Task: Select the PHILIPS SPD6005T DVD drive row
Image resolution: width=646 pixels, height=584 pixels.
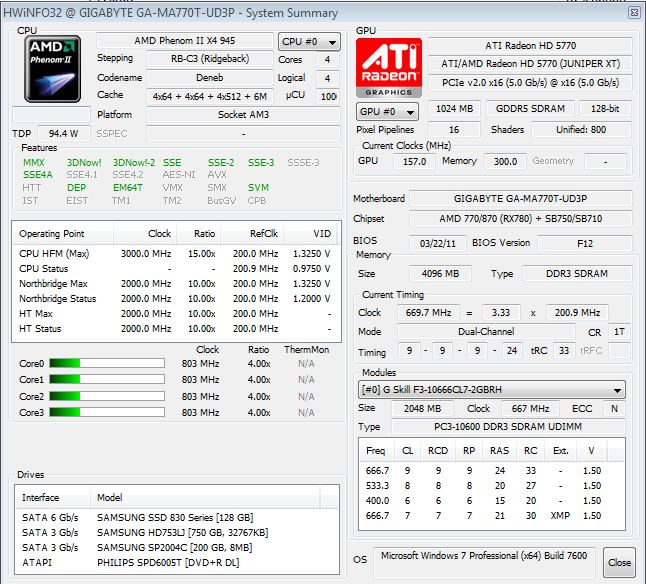Action: pos(176,563)
